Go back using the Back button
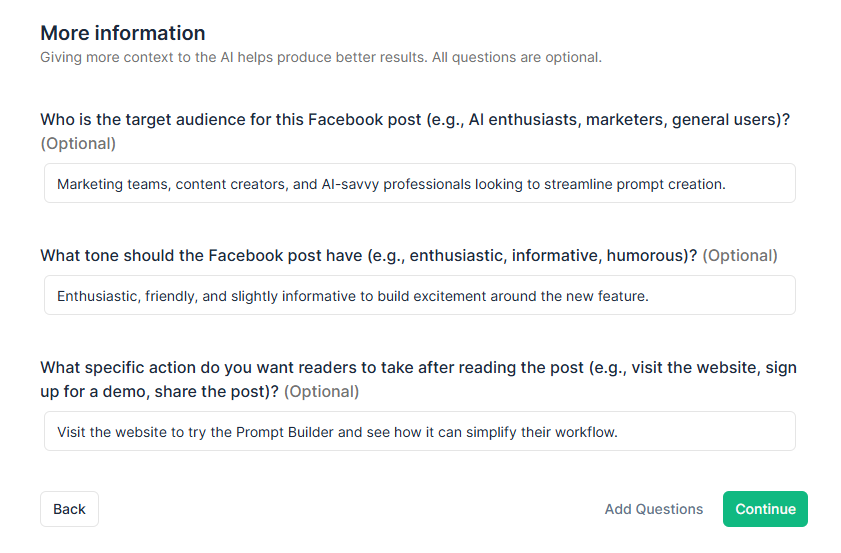This screenshot has width=841, height=553. click(69, 508)
